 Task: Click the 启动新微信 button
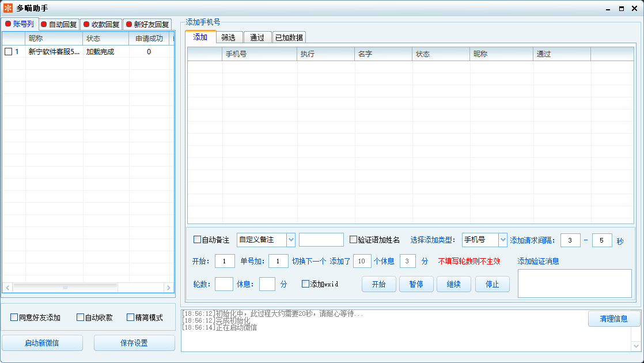42,343
